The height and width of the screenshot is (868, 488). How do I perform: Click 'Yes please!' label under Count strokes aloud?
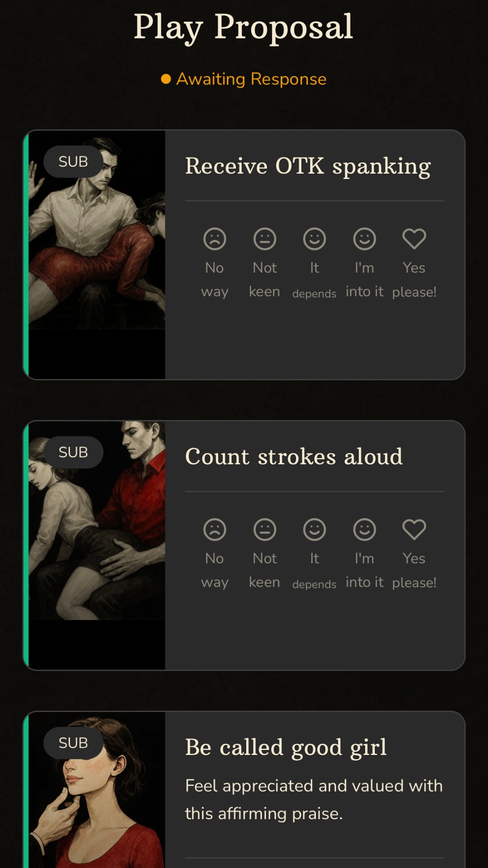[414, 571]
